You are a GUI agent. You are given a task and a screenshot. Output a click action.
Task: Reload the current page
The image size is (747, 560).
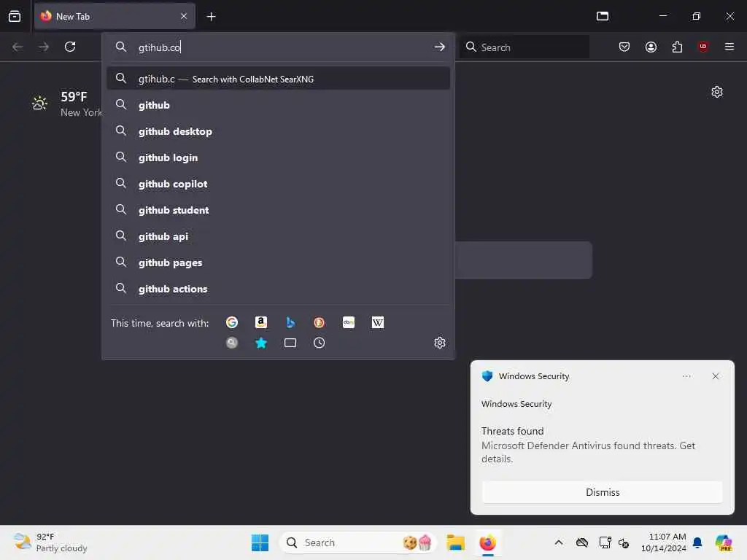[70, 47]
